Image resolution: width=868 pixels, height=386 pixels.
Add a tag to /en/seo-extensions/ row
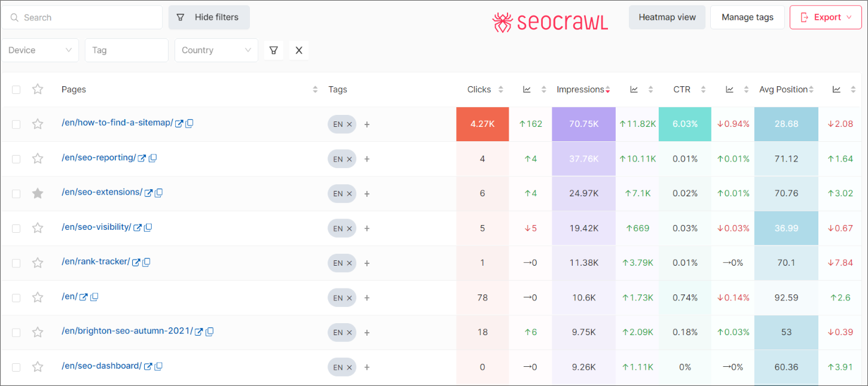367,194
